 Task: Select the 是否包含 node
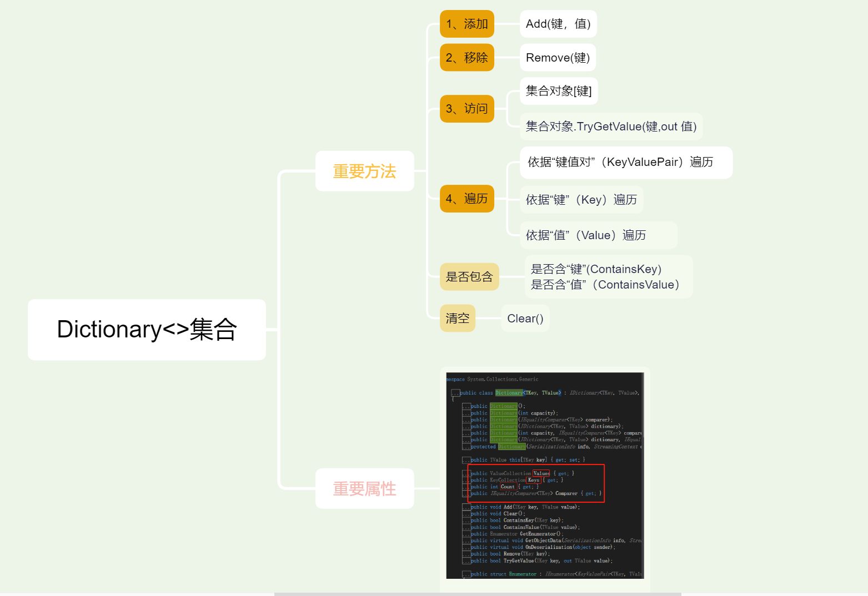469,276
